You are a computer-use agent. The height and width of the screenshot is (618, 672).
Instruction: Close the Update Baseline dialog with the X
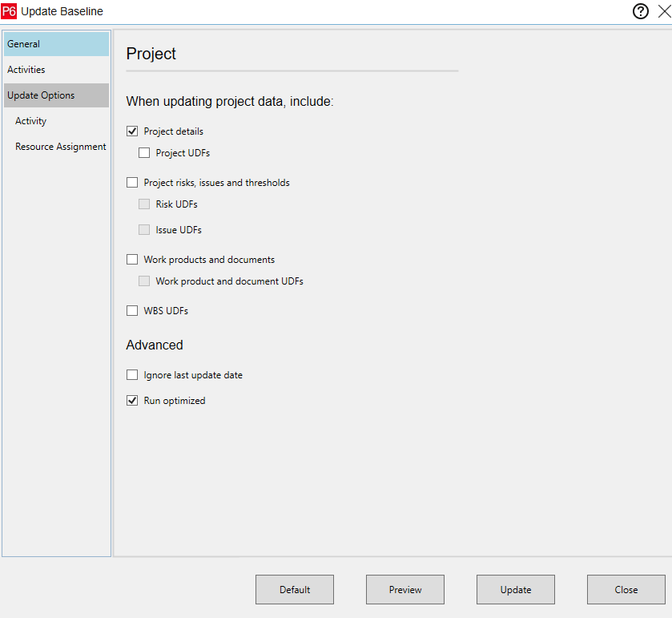tap(663, 11)
